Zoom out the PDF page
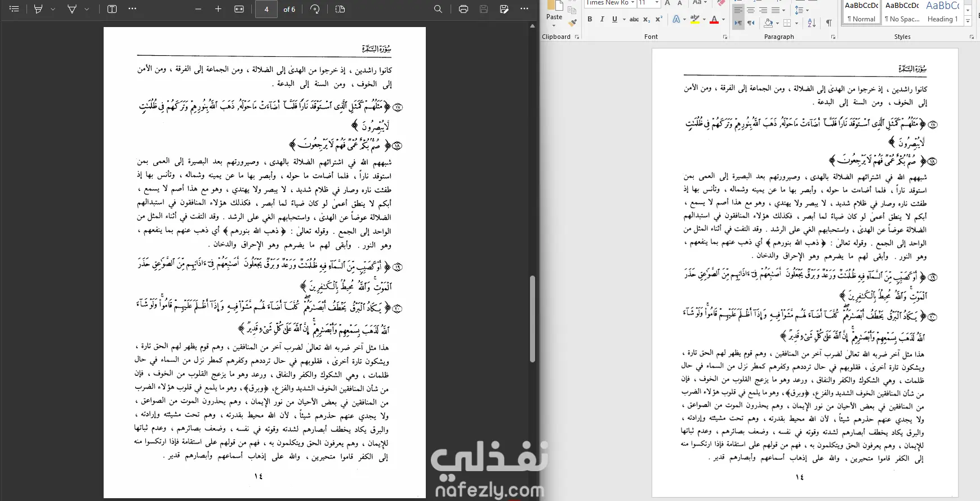The width and height of the screenshot is (980, 501). coord(198,9)
